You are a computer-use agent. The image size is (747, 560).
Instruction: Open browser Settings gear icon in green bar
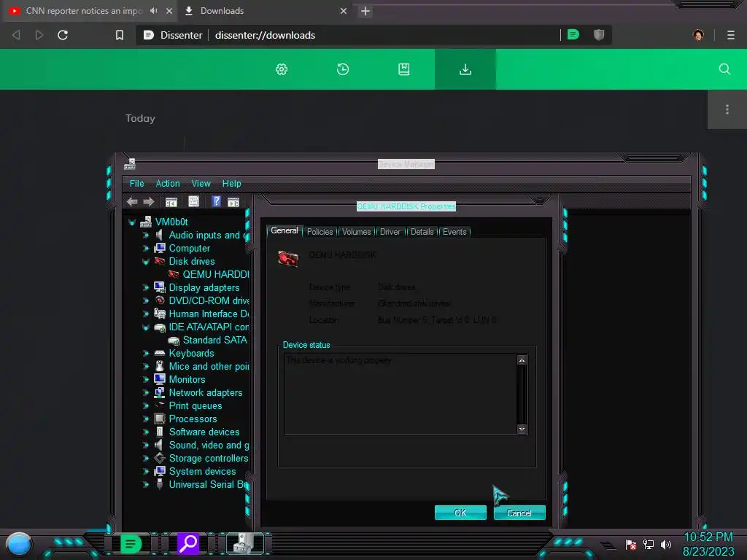coord(282,69)
